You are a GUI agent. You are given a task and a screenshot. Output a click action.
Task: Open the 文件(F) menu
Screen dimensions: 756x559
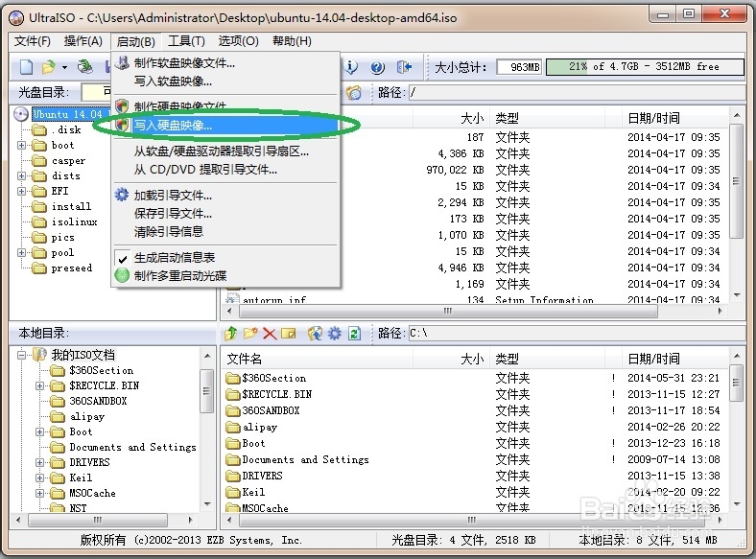pos(33,41)
